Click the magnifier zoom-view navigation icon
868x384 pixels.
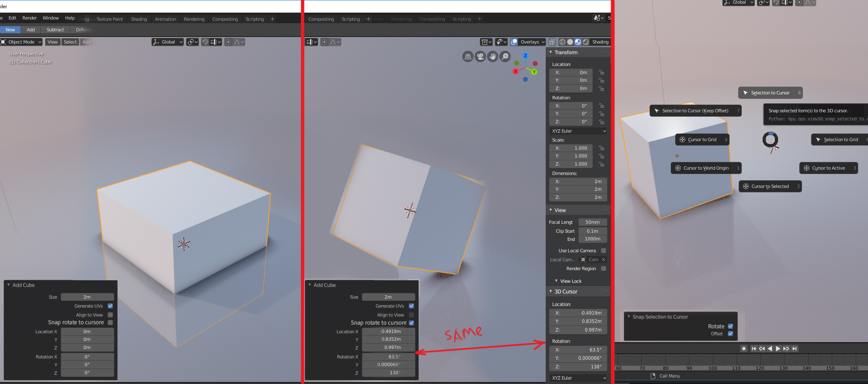(505, 57)
